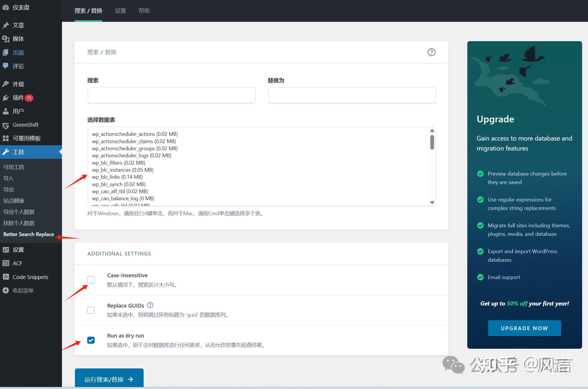Open the 媒体 media library icon
Viewport: 588px width, 389px height.
pyautogui.click(x=6, y=39)
